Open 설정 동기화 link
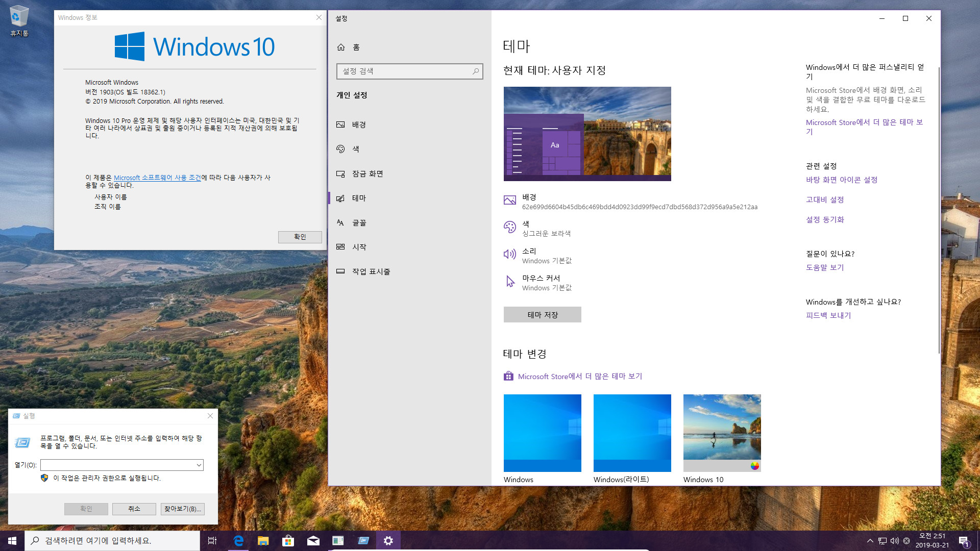 (x=825, y=220)
